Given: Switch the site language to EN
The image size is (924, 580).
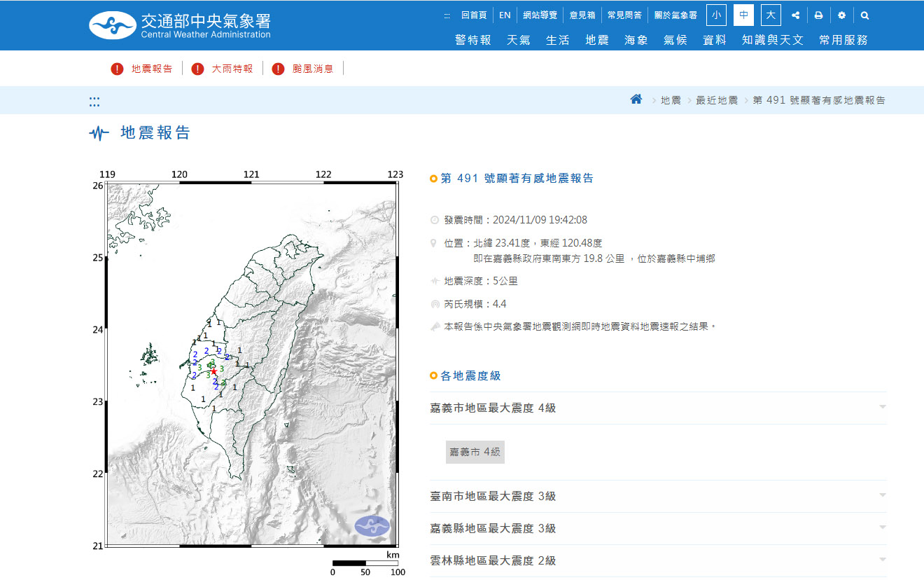Looking at the screenshot, I should pos(505,15).
